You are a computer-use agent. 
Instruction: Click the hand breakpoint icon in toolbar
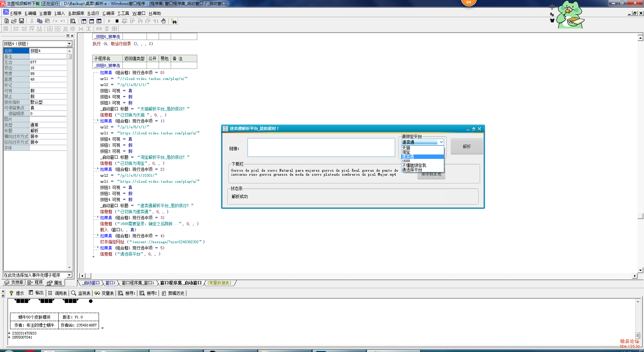(163, 21)
